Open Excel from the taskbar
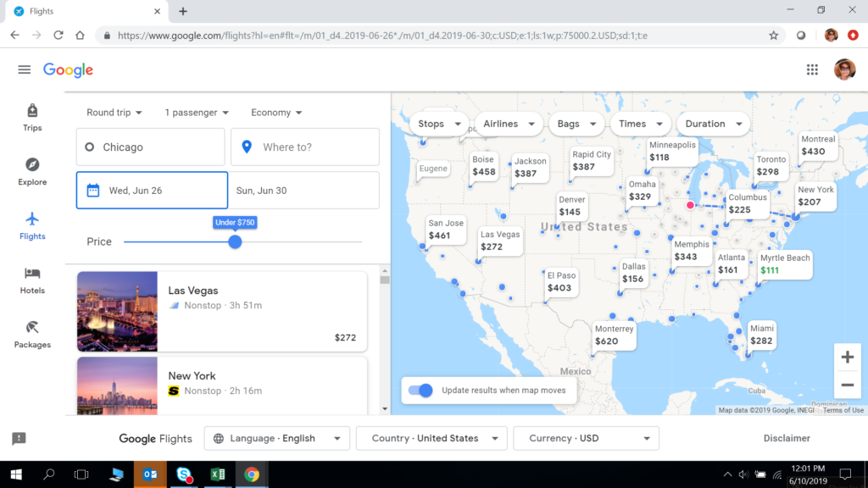 (218, 474)
